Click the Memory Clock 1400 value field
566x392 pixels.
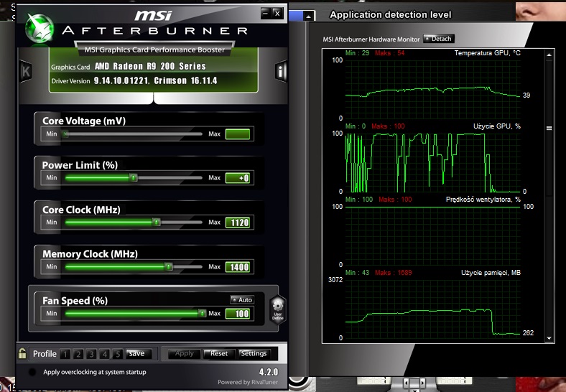(238, 267)
